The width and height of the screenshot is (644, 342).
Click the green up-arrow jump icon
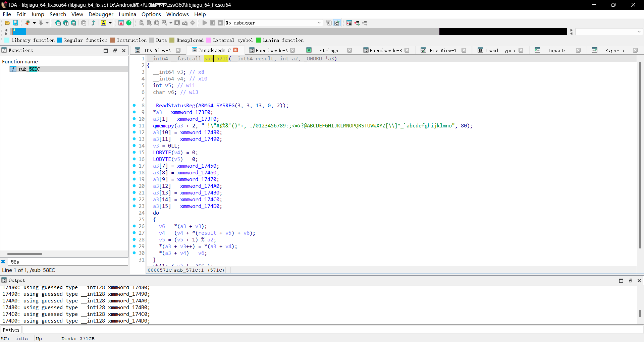94,23
